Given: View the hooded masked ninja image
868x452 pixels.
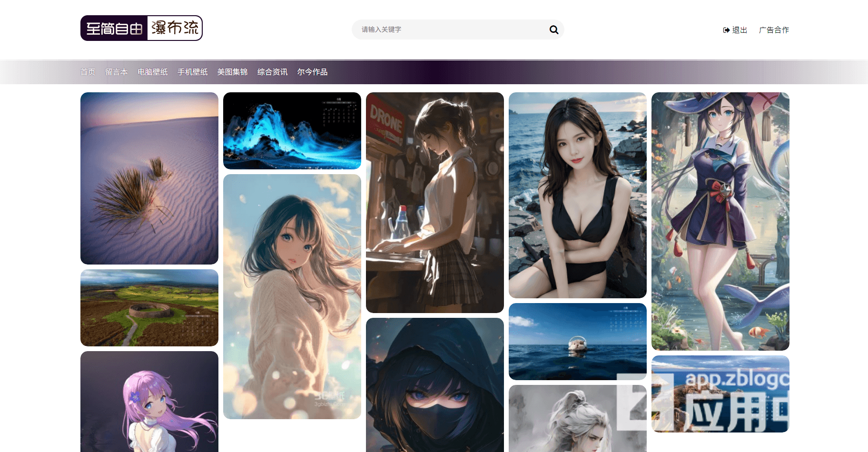Looking at the screenshot, I should point(435,385).
